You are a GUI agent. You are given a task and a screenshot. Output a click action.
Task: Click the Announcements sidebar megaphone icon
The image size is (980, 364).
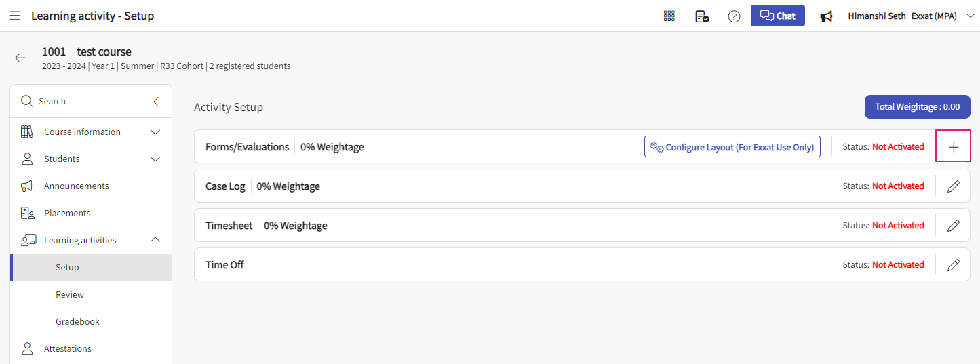coord(27,186)
